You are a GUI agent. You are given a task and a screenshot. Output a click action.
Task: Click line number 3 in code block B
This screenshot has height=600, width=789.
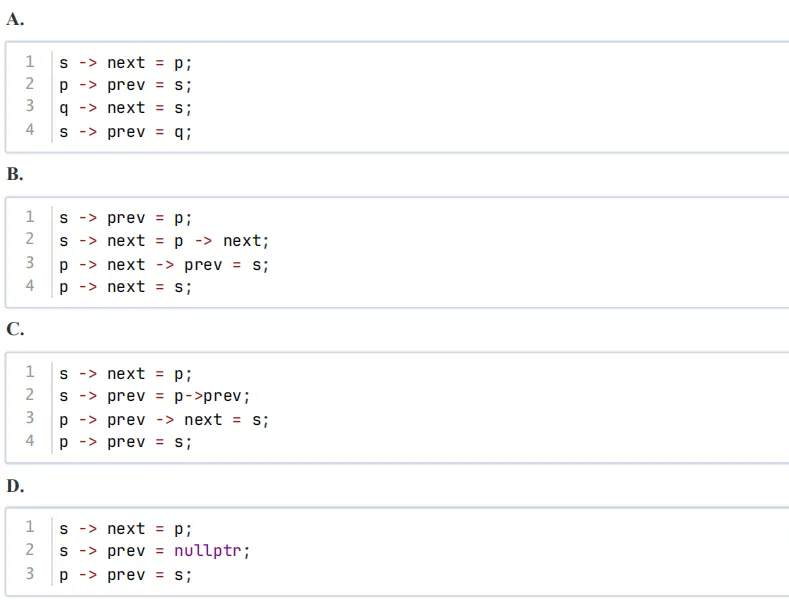click(30, 263)
